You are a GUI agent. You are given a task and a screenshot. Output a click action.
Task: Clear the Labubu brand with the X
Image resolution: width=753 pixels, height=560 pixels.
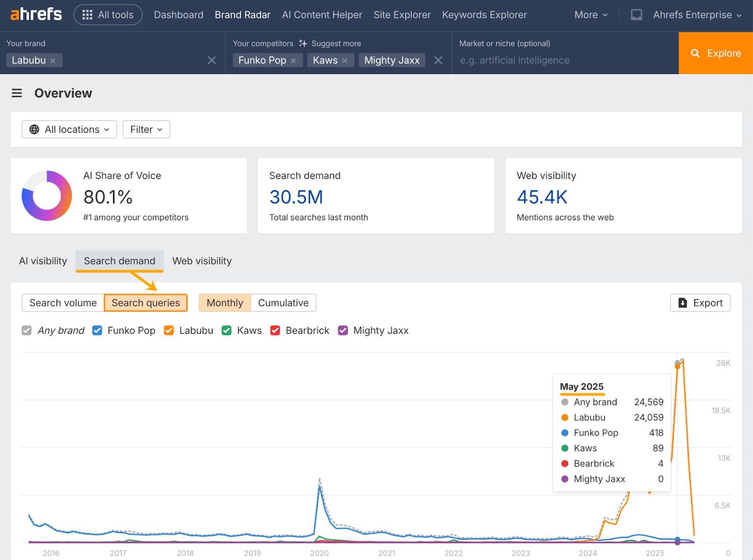tap(211, 60)
